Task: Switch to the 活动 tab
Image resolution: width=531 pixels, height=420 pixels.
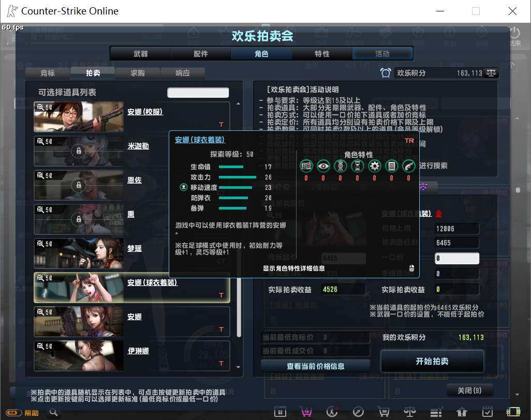Action: (x=382, y=54)
